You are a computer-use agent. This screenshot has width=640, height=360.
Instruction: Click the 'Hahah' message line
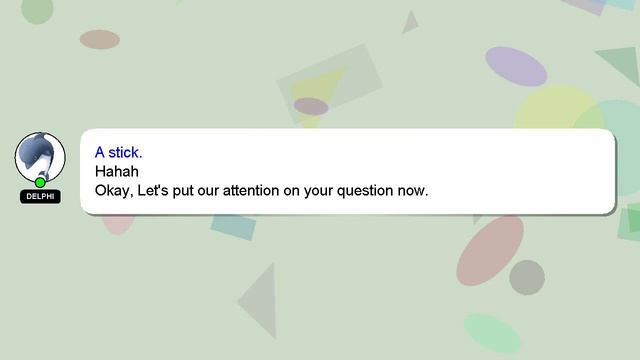click(x=117, y=171)
